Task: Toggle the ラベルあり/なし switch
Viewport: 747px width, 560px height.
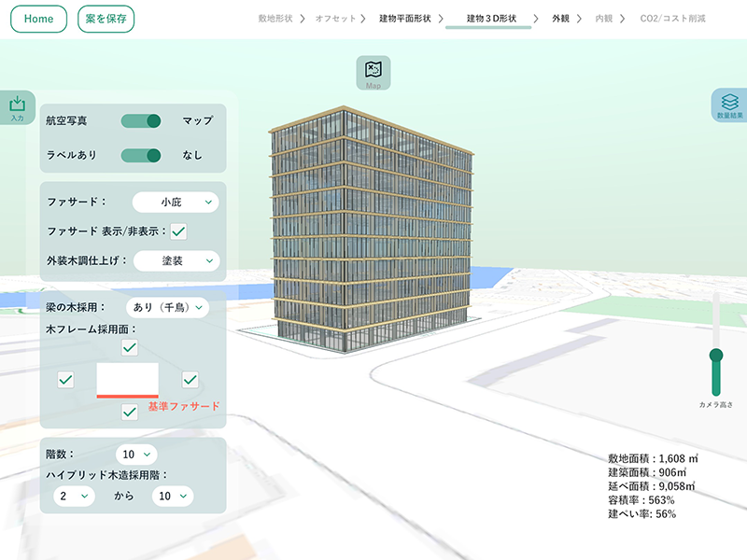Action: (141, 155)
